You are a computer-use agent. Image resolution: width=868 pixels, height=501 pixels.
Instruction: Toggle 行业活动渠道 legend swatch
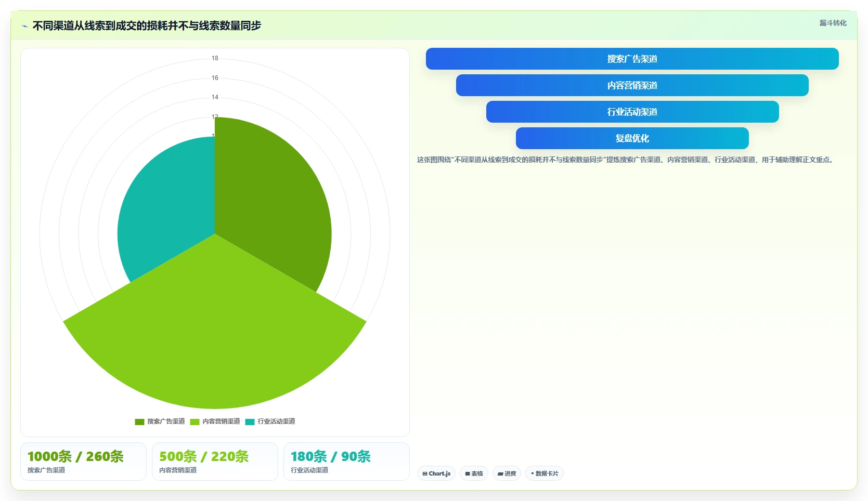pos(250,421)
